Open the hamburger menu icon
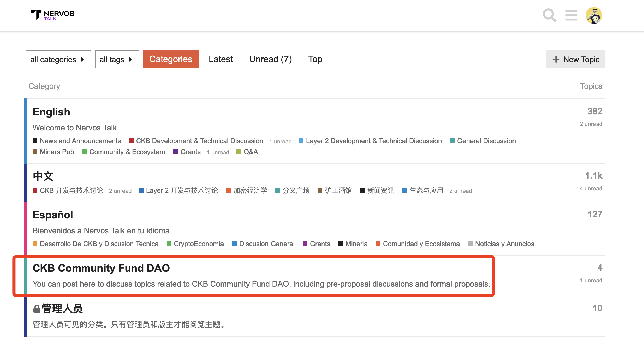The image size is (644, 347). point(571,15)
